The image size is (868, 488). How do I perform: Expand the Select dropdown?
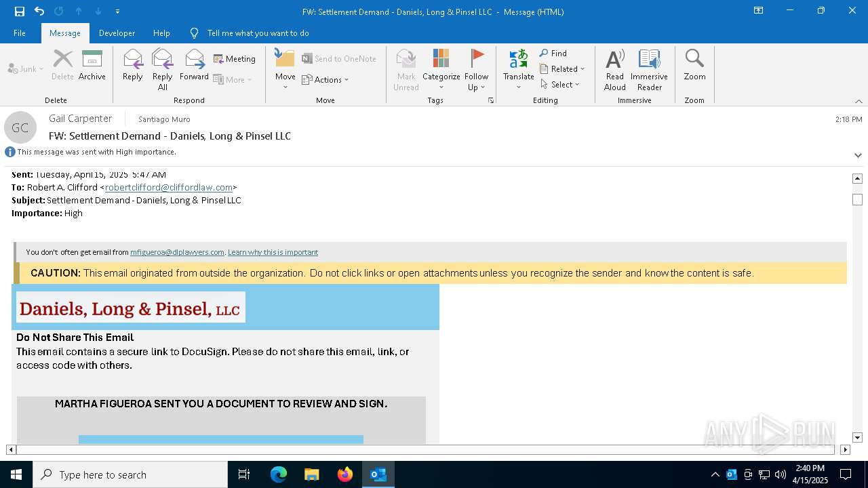pos(560,84)
